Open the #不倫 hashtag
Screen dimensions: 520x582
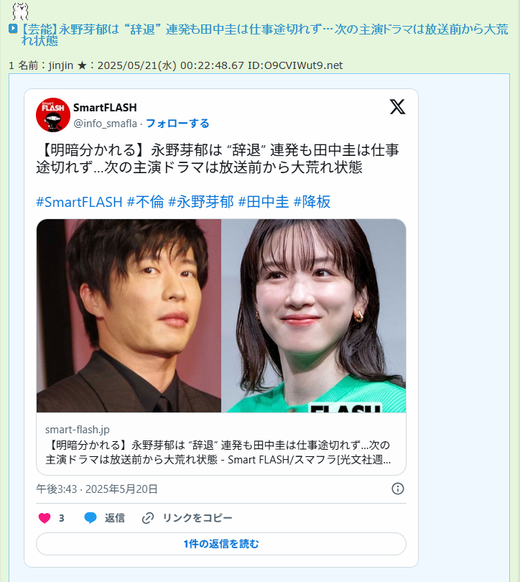(x=145, y=202)
